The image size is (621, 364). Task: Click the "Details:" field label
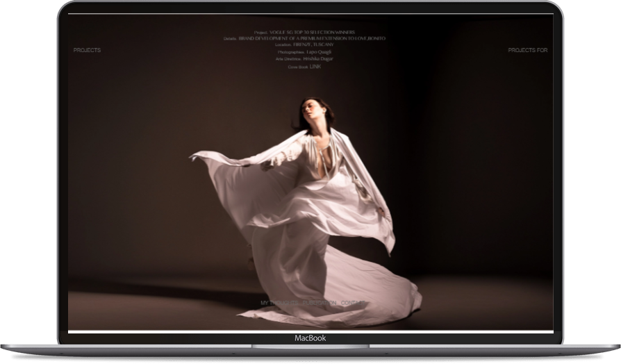click(231, 39)
